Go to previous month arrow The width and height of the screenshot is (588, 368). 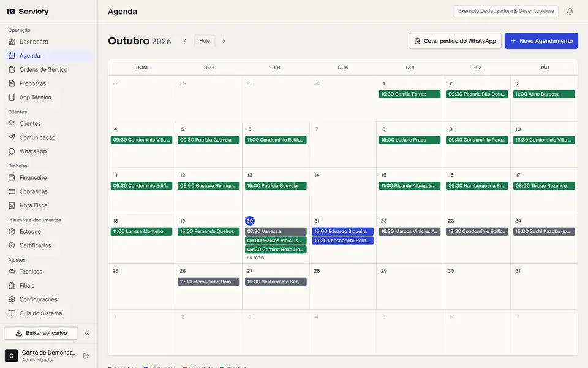(185, 41)
